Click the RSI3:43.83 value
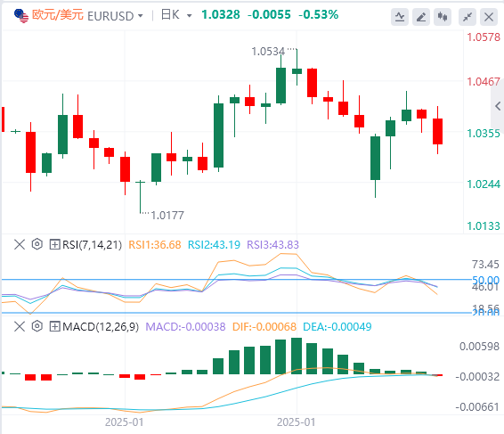Image resolution: width=504 pixels, height=434 pixels. click(272, 245)
